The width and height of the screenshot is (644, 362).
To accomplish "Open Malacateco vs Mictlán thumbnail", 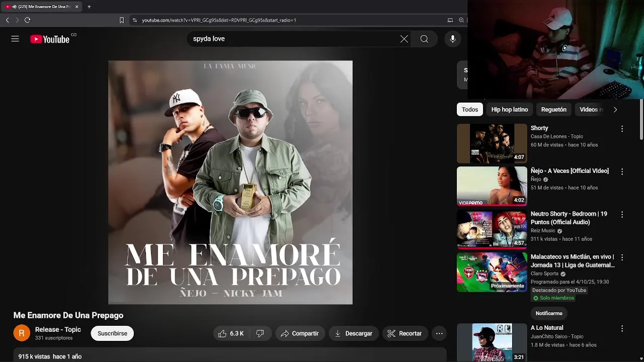I will point(492,272).
